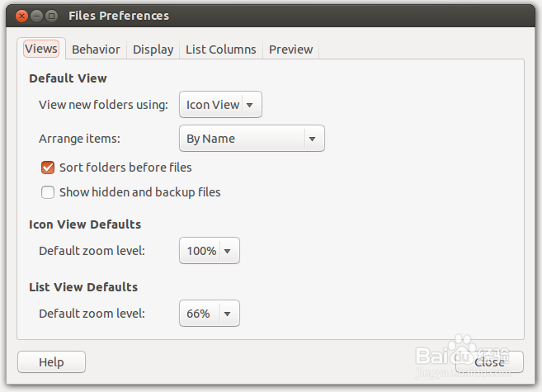This screenshot has width=542, height=392.
Task: Expand the Icon View folder view dropdown
Action: click(220, 105)
